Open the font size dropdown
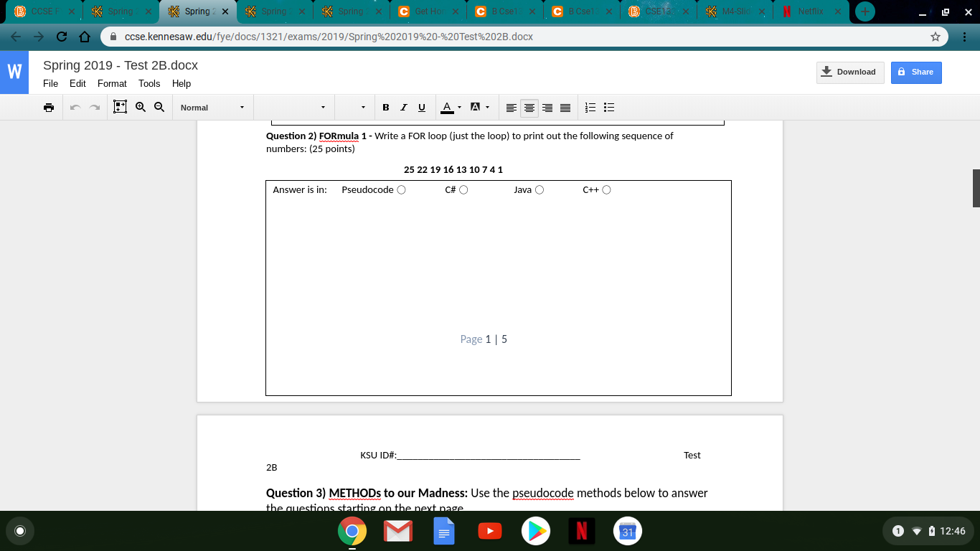980x551 pixels. click(x=353, y=108)
